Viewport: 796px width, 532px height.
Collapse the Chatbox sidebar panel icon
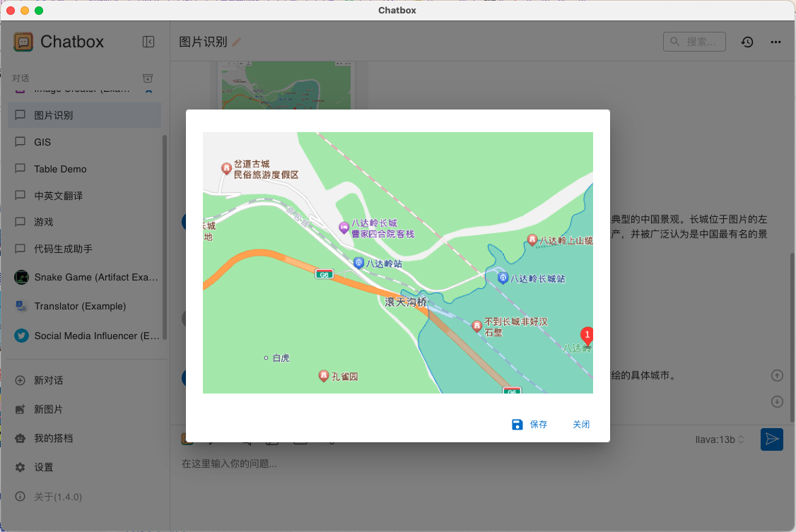pos(148,42)
